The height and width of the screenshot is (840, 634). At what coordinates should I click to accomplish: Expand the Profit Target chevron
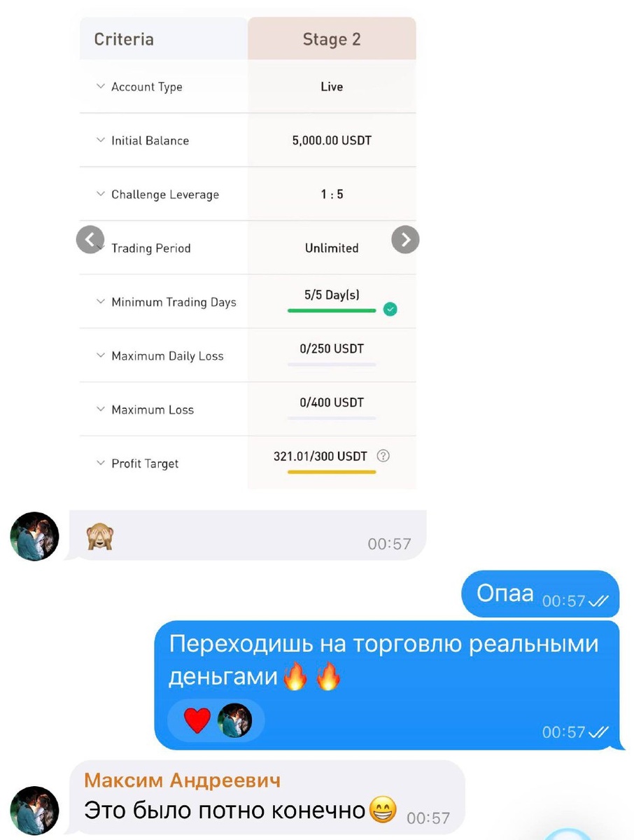point(100,463)
